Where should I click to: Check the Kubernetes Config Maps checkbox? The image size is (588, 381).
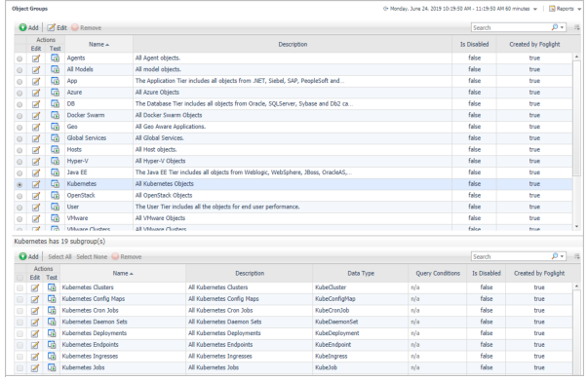20,299
